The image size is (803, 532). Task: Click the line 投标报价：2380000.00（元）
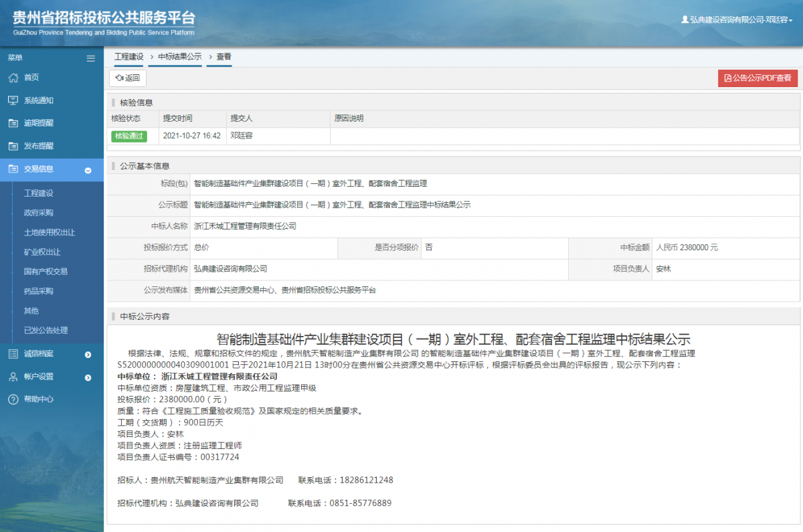point(173,399)
